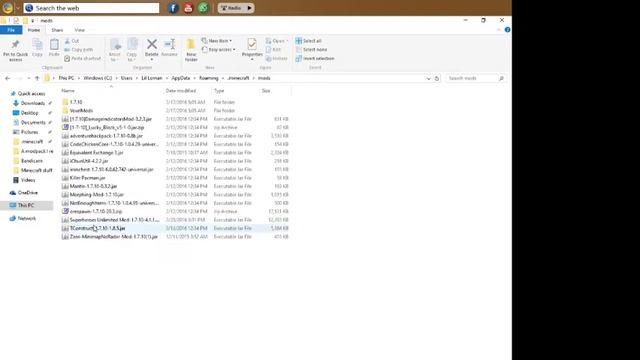This screenshot has height=360, width=640.
Task: Select the Killer Pacman.jar file
Action: click(x=175, y=178)
